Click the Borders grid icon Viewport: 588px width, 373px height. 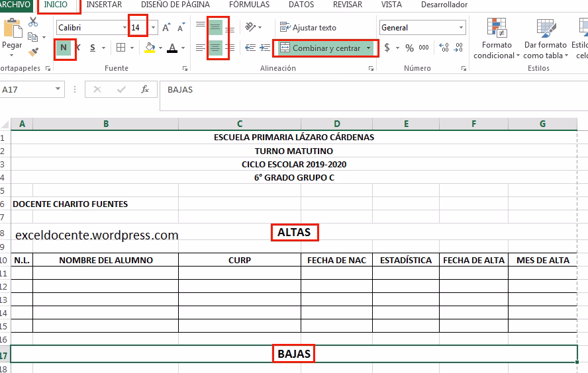[121, 48]
